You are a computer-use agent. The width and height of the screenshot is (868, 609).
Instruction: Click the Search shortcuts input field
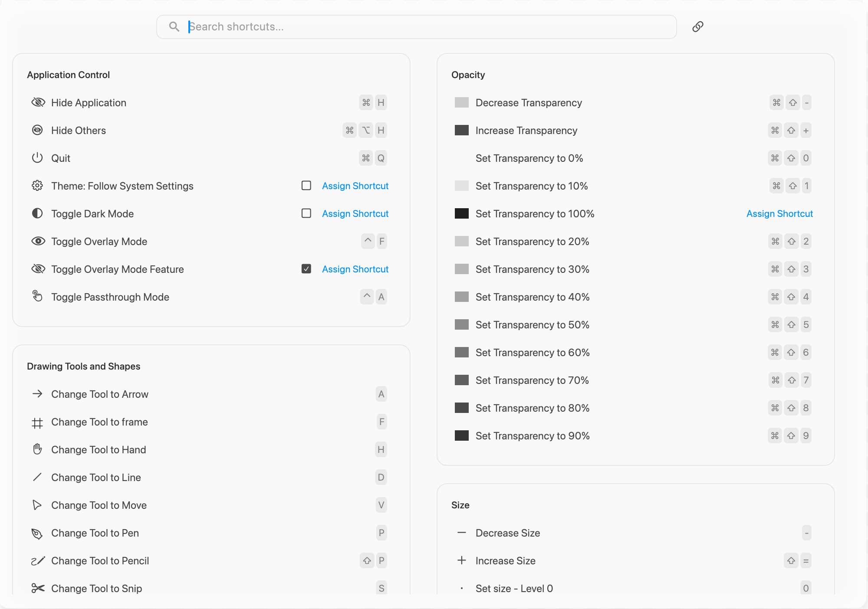tap(417, 27)
